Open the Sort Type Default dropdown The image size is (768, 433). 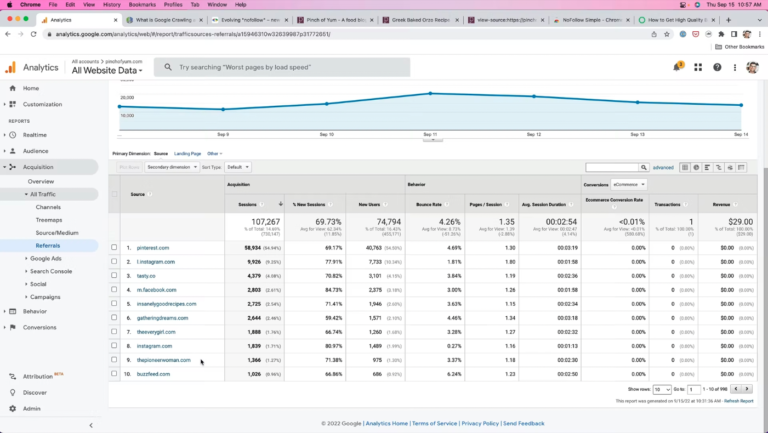(x=238, y=167)
